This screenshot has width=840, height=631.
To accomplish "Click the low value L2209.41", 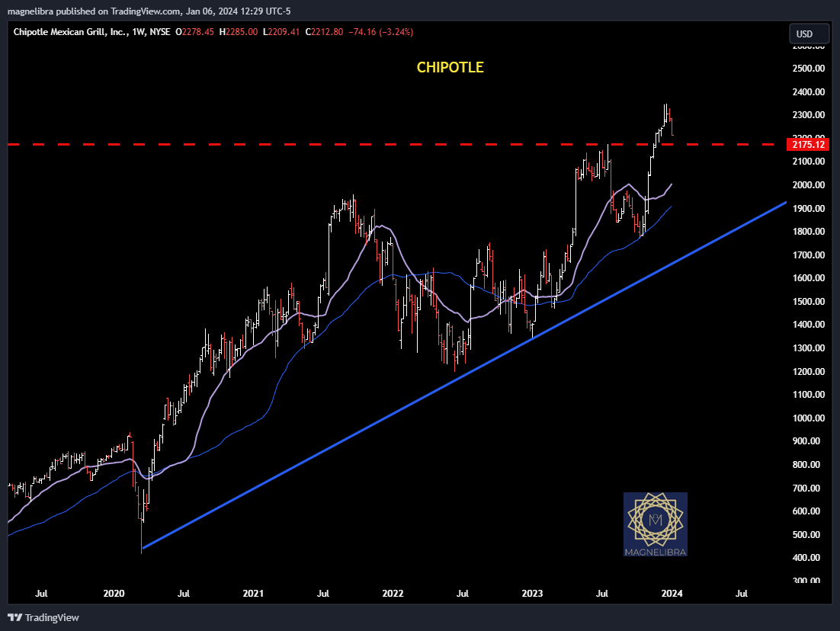I will click(281, 32).
